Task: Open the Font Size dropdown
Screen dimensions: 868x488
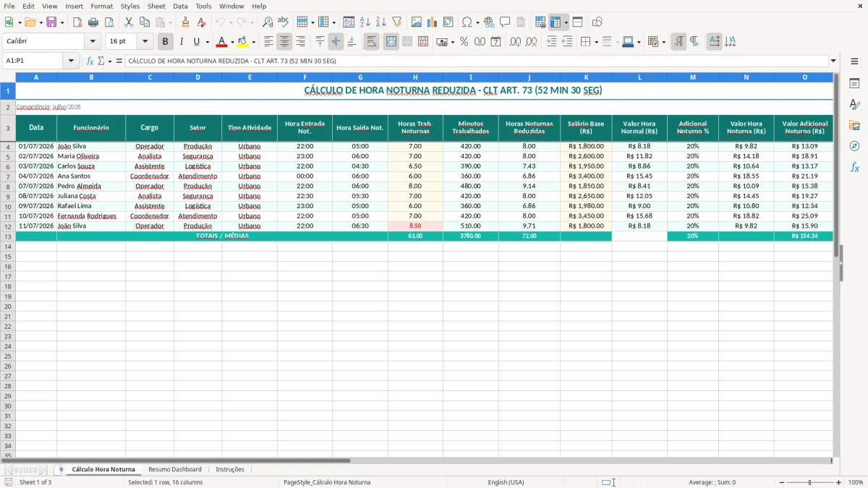Action: pos(145,42)
